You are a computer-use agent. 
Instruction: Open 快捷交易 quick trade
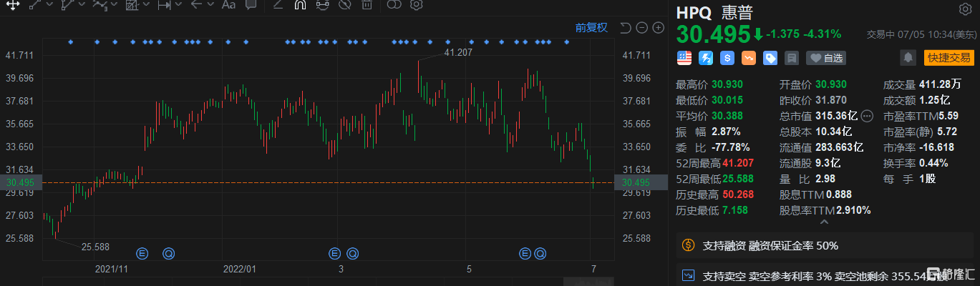(949, 57)
